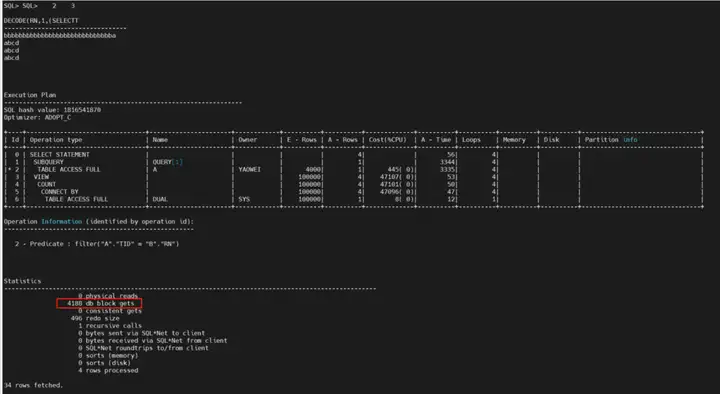Click the '4188 db block gets' statistic

tap(100, 304)
